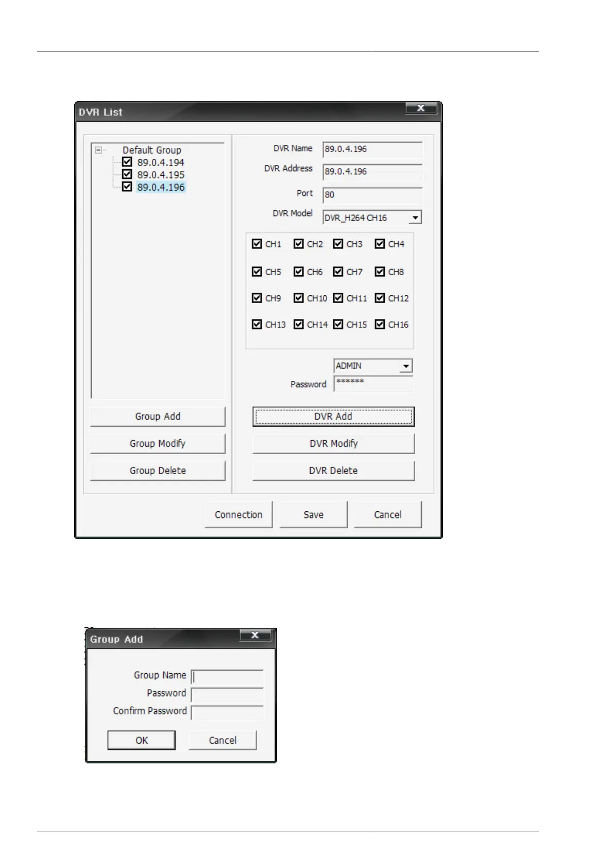The image size is (613, 868).
Task: Select the highlighted 89.0.4.196 tree entry
Action: coord(161,187)
